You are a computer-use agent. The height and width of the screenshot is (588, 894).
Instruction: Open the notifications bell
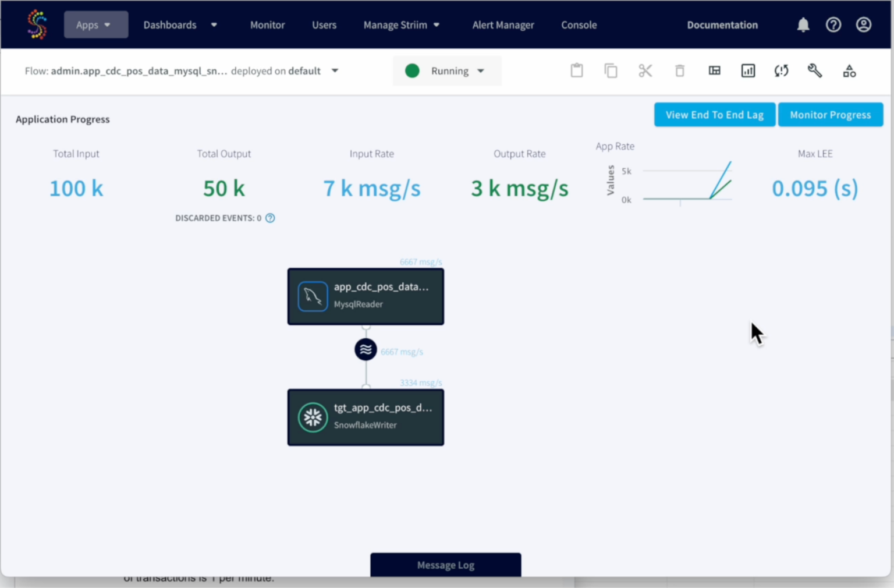pyautogui.click(x=803, y=24)
